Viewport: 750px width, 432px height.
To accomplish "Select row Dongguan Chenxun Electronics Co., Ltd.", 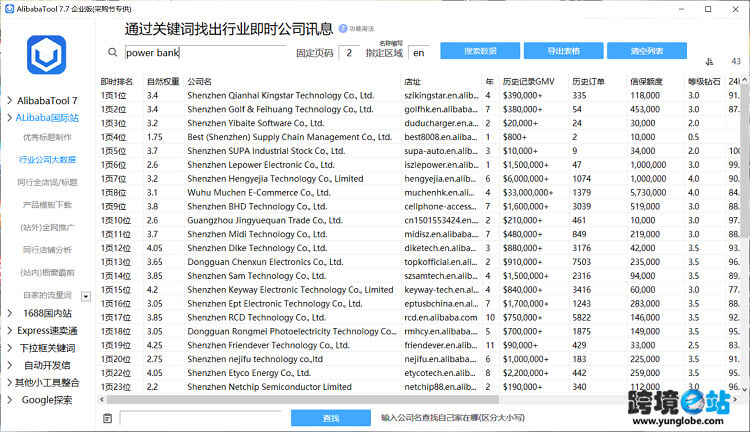I will pos(419,262).
